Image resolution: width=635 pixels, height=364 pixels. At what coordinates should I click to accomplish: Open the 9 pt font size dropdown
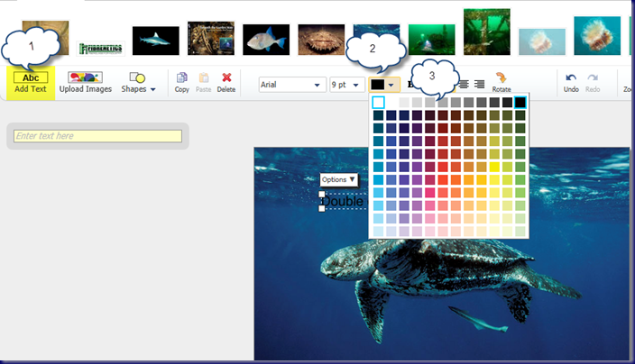pos(346,85)
